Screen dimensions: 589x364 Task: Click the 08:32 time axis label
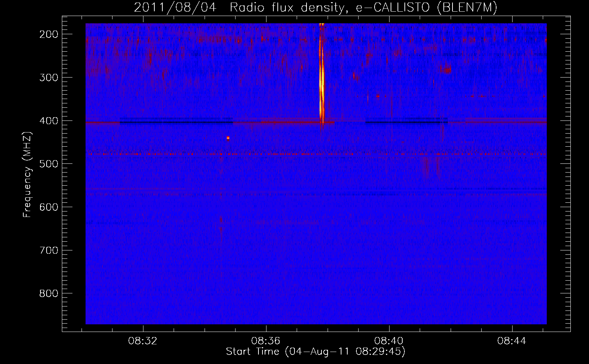(x=143, y=341)
